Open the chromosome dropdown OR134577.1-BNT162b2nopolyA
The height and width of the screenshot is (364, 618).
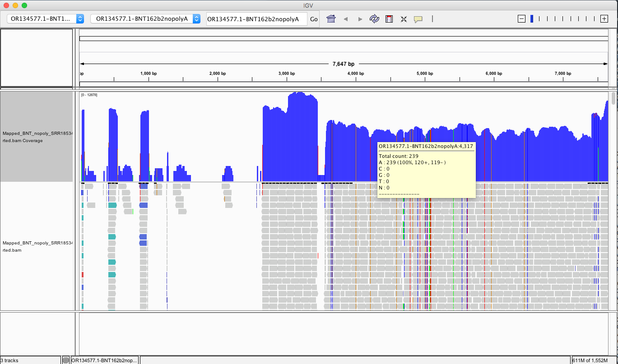[145, 19]
